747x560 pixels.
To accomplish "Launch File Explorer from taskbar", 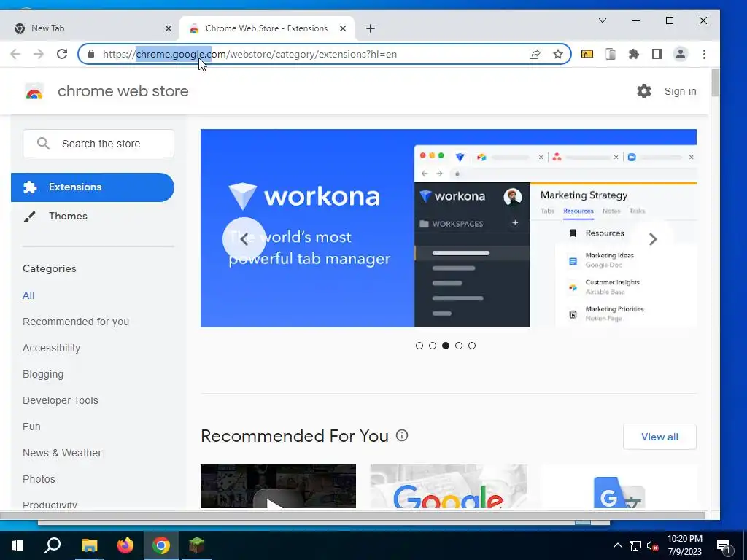I will [89, 545].
